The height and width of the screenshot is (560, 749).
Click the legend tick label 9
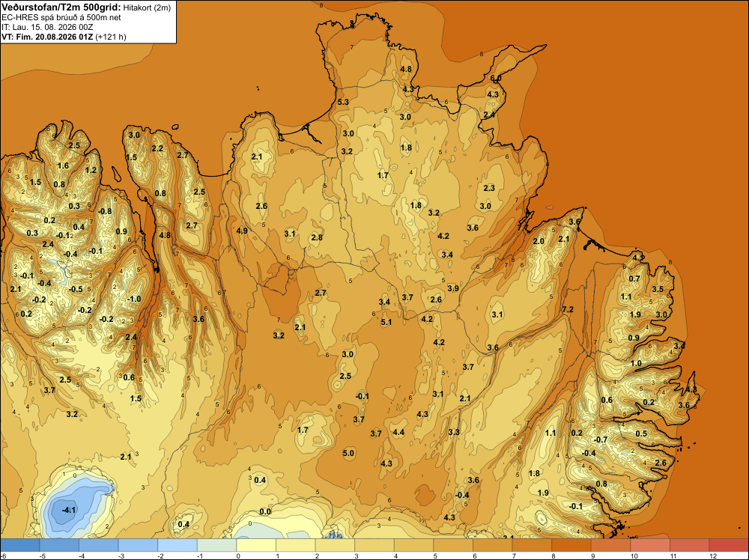coord(593,556)
